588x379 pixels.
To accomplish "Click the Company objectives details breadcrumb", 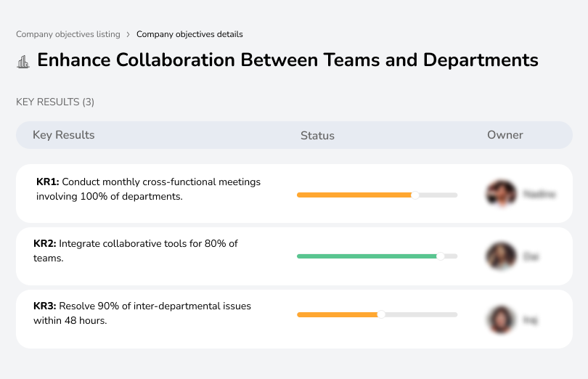I will (x=189, y=34).
